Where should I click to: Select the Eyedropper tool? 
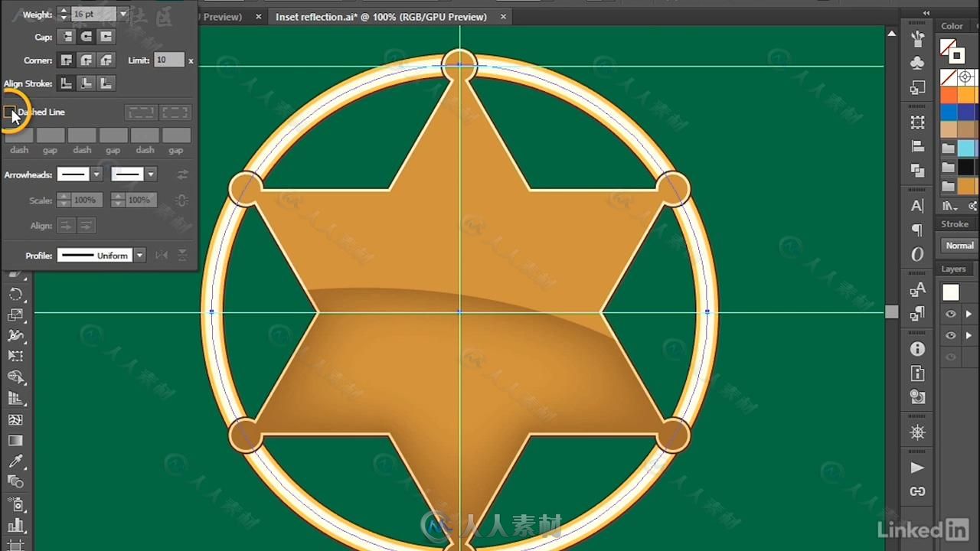(x=15, y=461)
